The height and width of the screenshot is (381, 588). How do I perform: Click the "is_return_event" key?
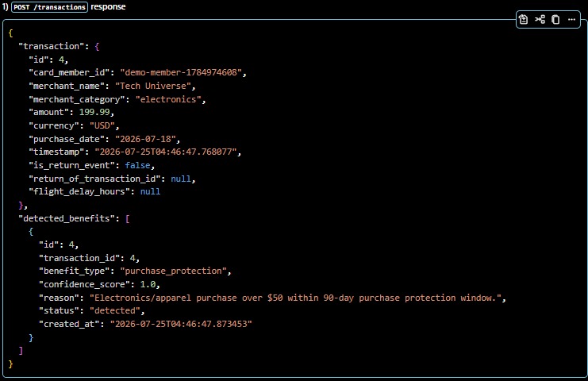pos(71,165)
